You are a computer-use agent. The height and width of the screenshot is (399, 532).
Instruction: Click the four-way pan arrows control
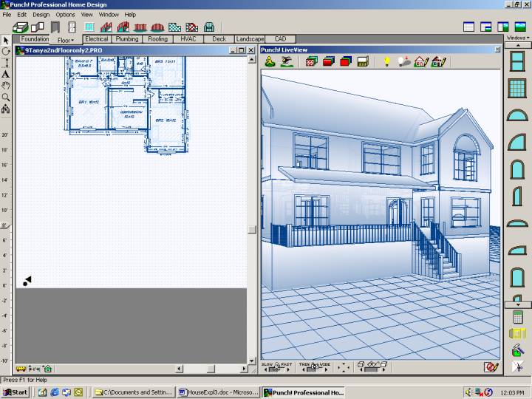[x=344, y=367]
